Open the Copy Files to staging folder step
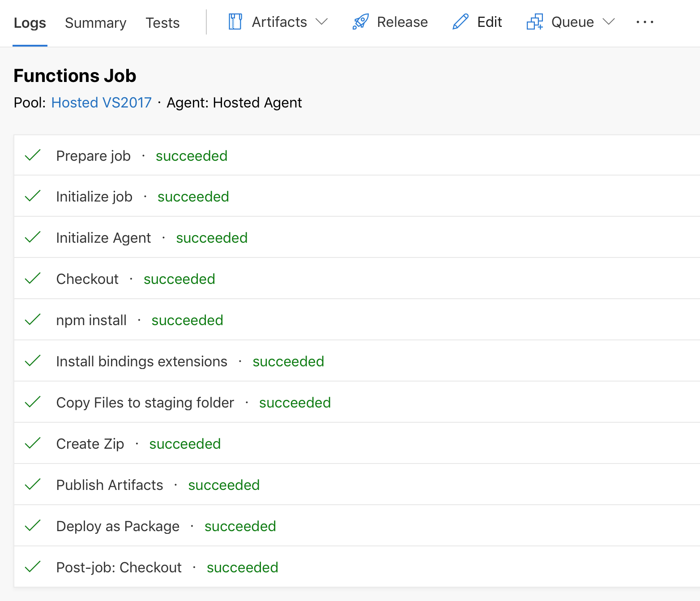The width and height of the screenshot is (700, 601). (x=145, y=402)
